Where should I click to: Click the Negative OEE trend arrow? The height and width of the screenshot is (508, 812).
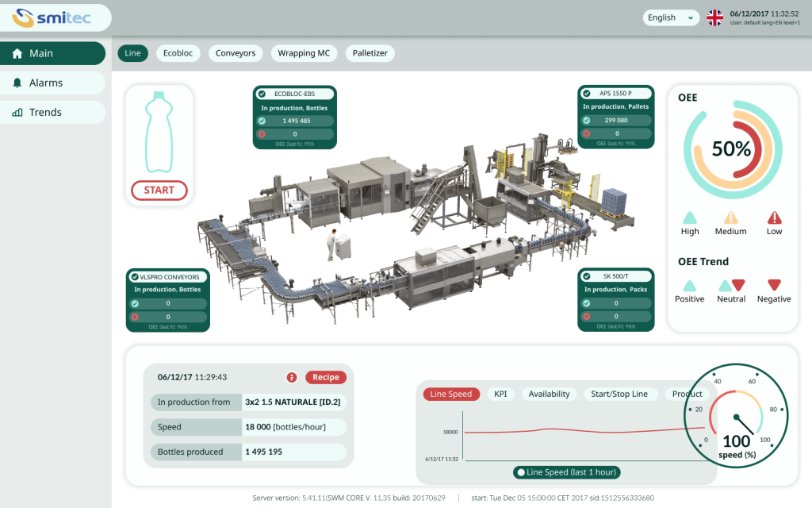[774, 285]
